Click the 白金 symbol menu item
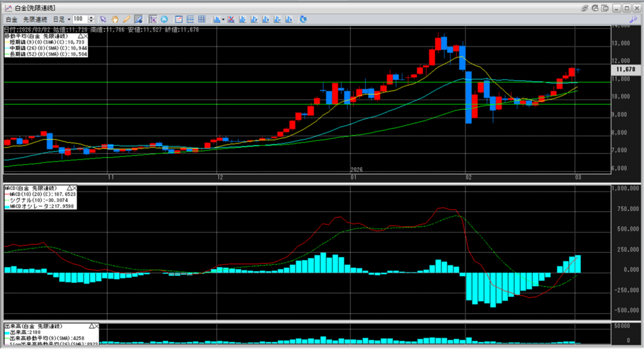The image size is (644, 349). tap(12, 19)
